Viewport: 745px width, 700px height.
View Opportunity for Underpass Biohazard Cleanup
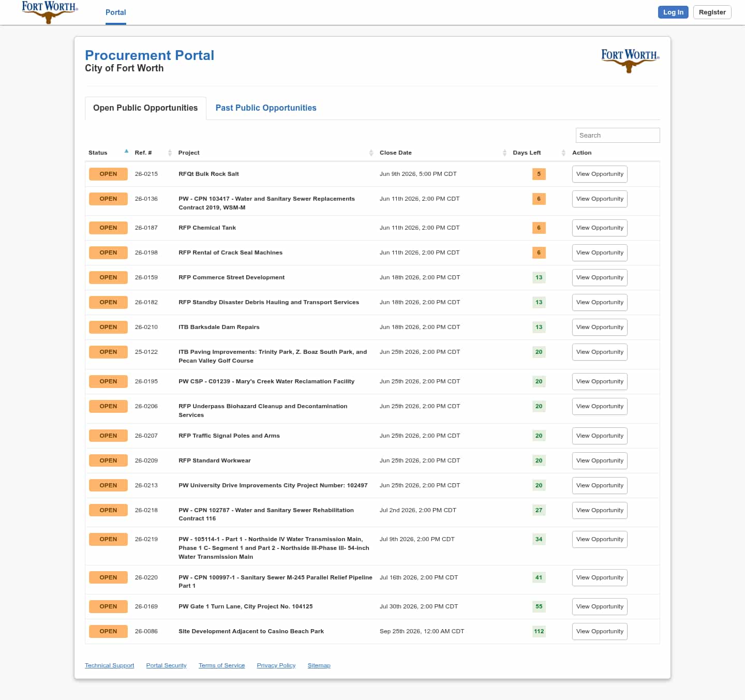[600, 406]
